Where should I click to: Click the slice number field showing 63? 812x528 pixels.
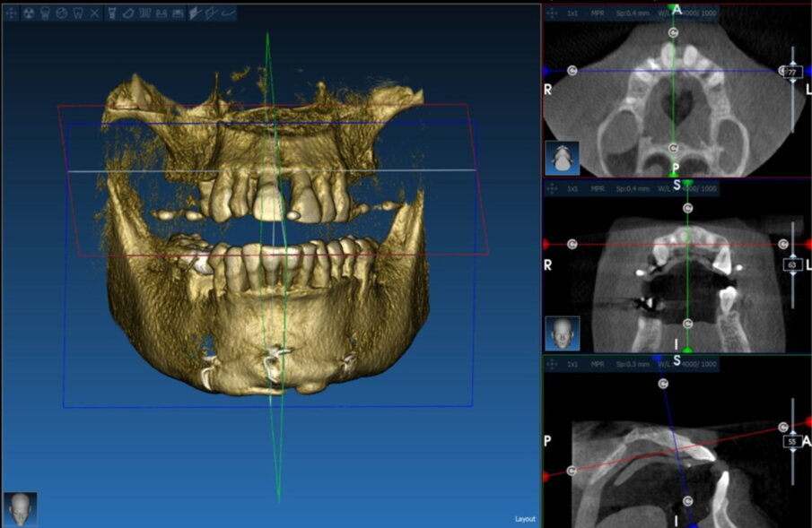(792, 265)
